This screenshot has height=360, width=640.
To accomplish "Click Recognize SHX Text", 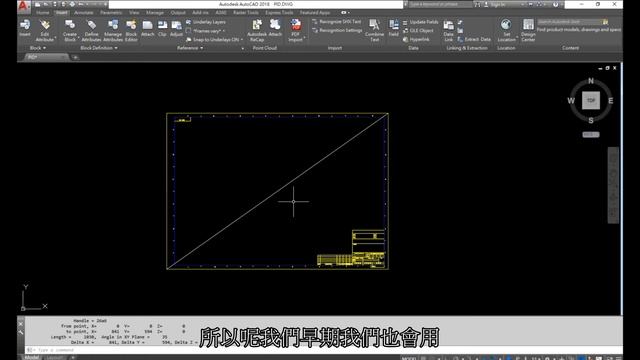I will [337, 21].
